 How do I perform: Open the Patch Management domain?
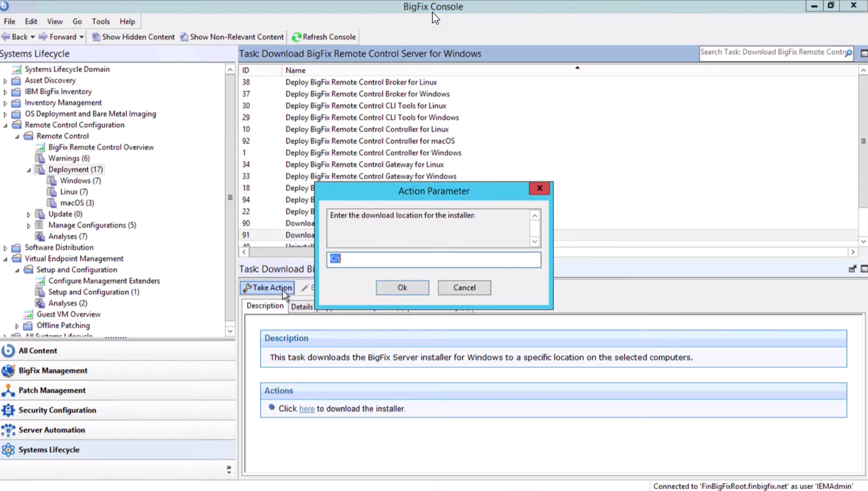(x=52, y=390)
